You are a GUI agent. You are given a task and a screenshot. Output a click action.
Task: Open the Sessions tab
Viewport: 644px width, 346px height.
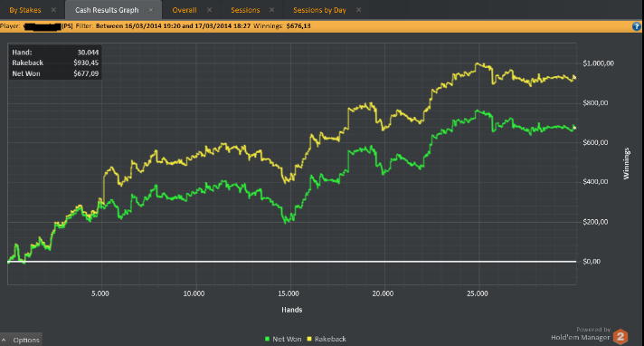245,10
